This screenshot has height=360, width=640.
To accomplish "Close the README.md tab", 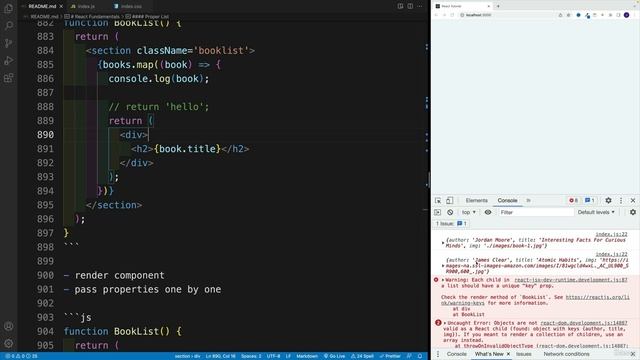I will point(61,6).
